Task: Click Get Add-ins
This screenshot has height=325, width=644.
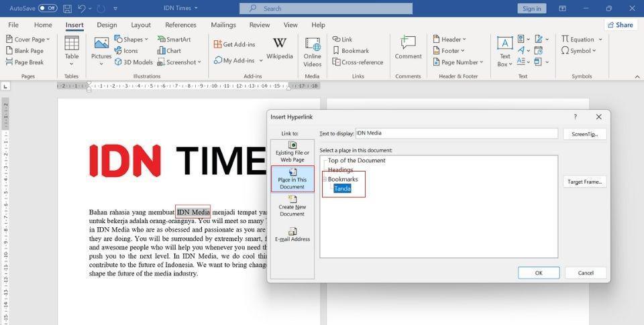Action: tap(235, 44)
